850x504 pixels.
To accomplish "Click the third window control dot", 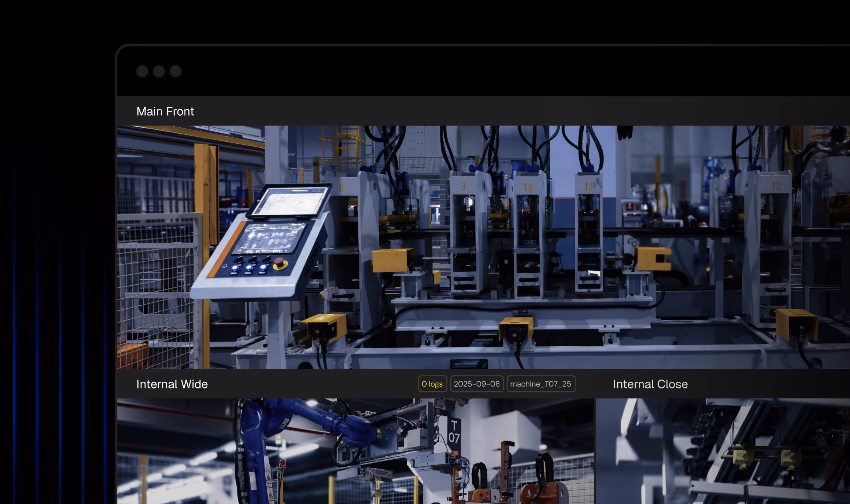I will (175, 71).
